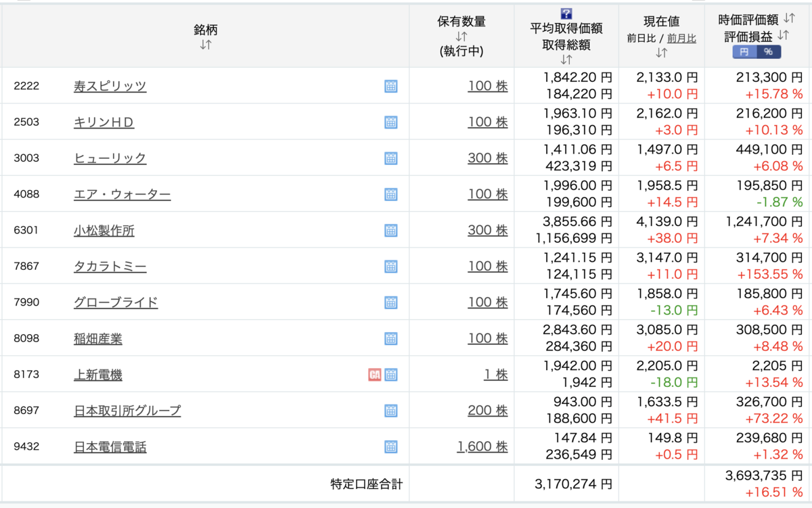Select stock code 6301
812x508 pixels.
(26, 230)
